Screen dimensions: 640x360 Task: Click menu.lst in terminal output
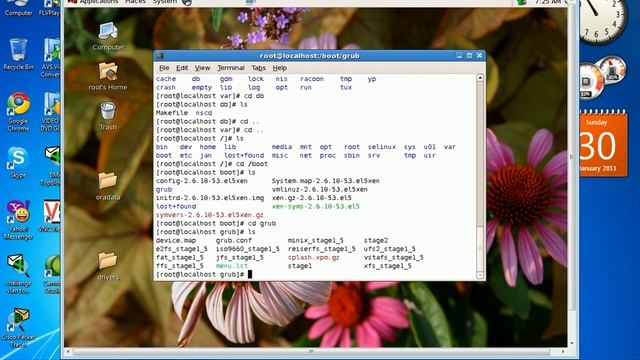(x=232, y=266)
